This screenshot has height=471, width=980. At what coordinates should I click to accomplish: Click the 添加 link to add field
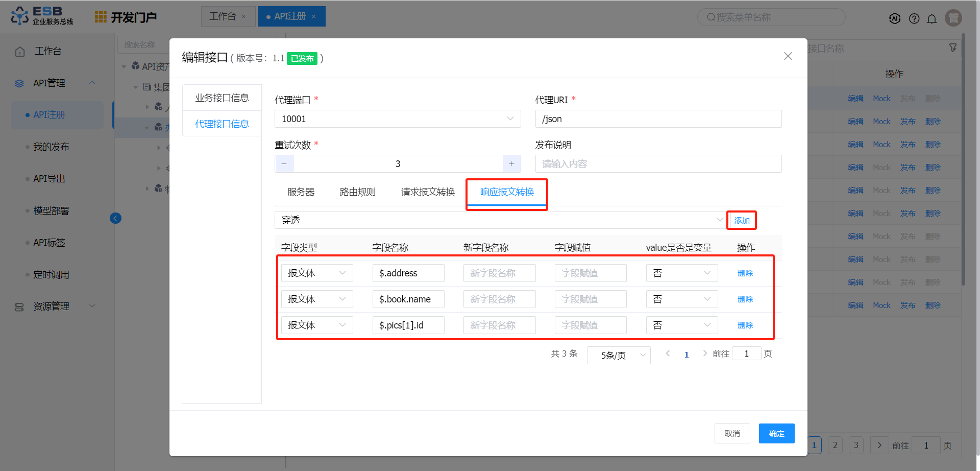click(x=742, y=221)
